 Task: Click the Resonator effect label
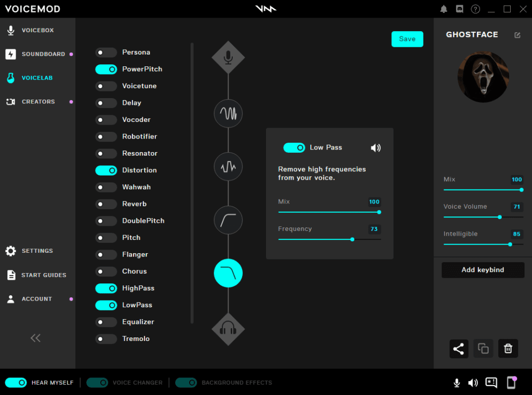click(140, 153)
